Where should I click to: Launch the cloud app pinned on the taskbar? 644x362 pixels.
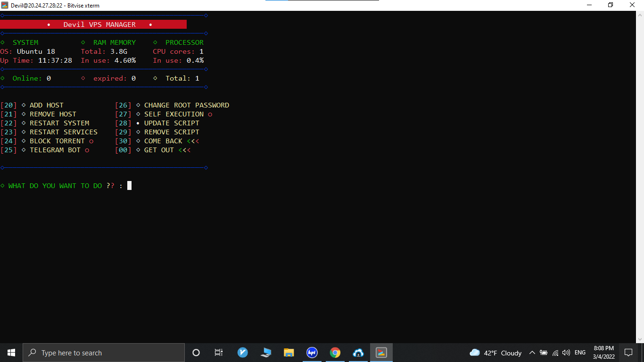pyautogui.click(x=358, y=353)
